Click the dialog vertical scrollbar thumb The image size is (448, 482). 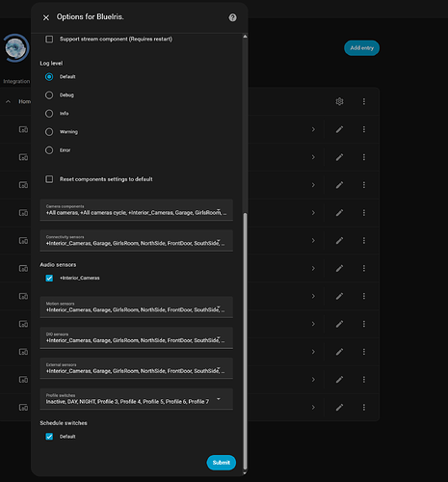coord(245,340)
